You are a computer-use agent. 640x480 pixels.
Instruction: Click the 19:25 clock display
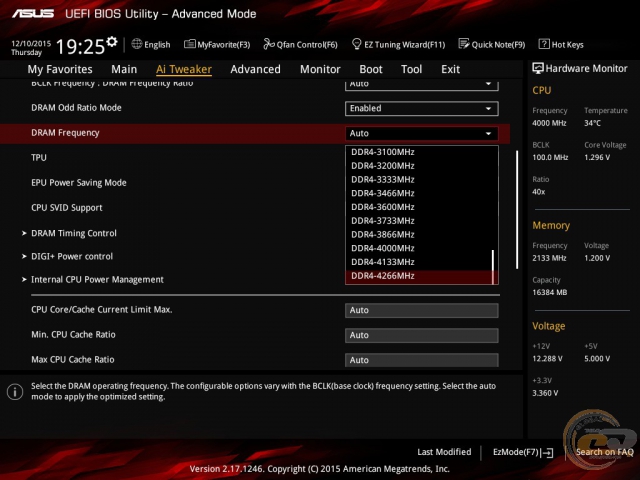click(x=80, y=47)
